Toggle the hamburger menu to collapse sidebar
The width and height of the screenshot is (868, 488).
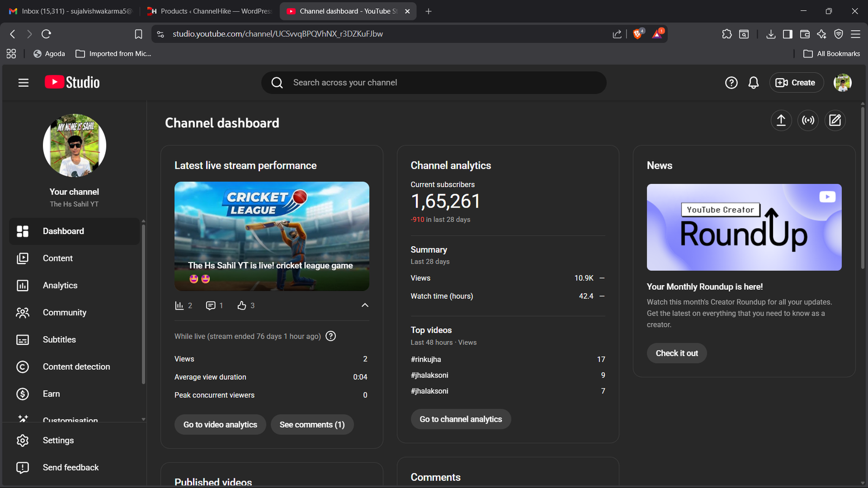coord(23,82)
